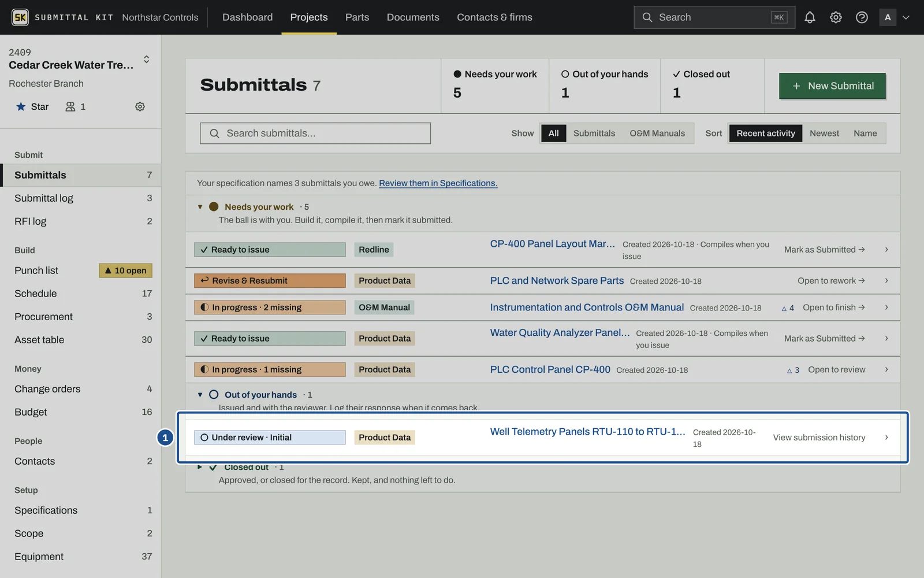
Task: Expand the Closed out group
Action: [x=200, y=467]
